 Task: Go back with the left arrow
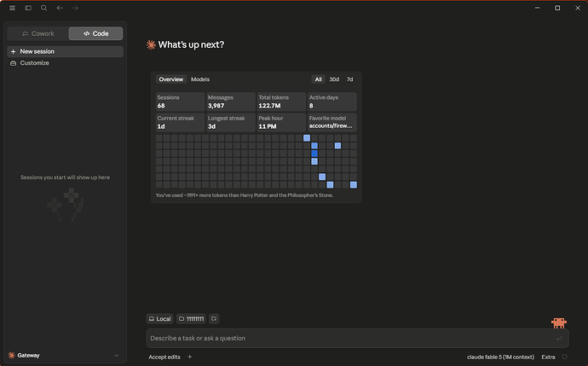[x=60, y=8]
